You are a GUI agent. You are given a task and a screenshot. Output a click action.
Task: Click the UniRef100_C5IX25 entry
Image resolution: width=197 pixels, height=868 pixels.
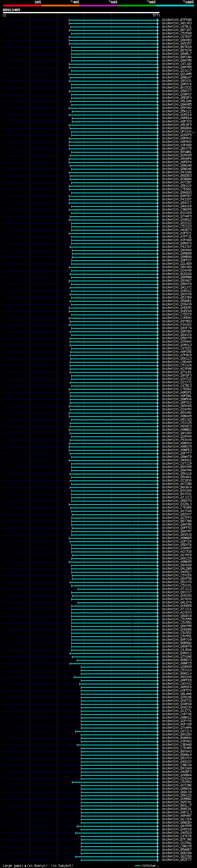176,422
